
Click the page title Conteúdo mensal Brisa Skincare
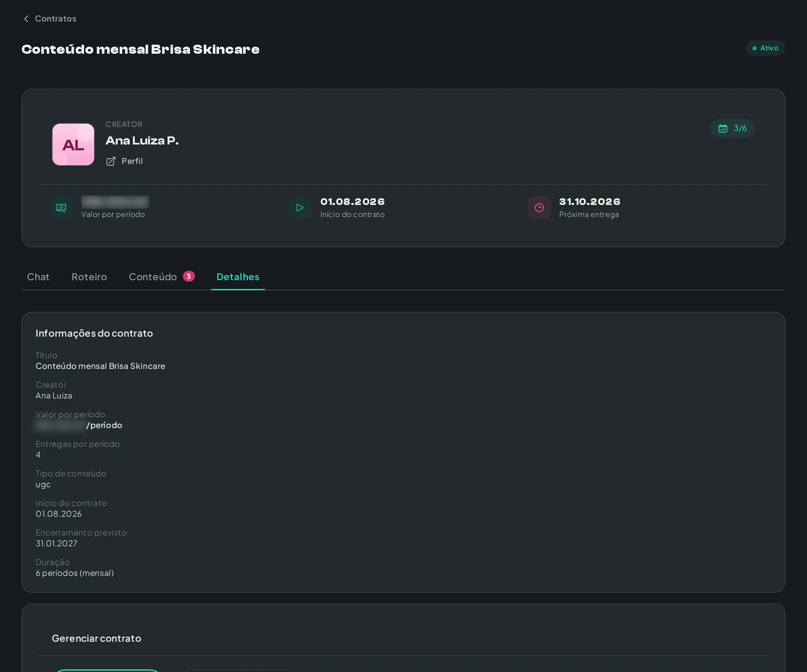[x=141, y=49]
